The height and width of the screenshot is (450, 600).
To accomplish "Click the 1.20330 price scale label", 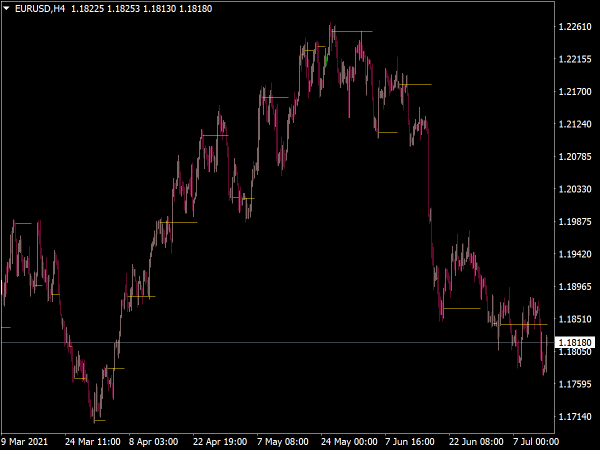I will coord(575,189).
